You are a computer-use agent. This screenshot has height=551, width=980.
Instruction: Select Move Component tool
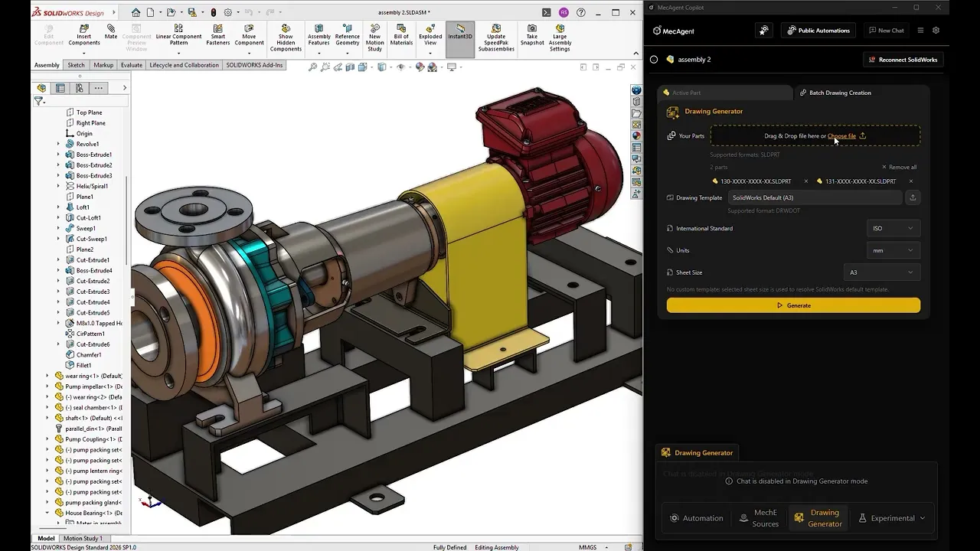[249, 35]
